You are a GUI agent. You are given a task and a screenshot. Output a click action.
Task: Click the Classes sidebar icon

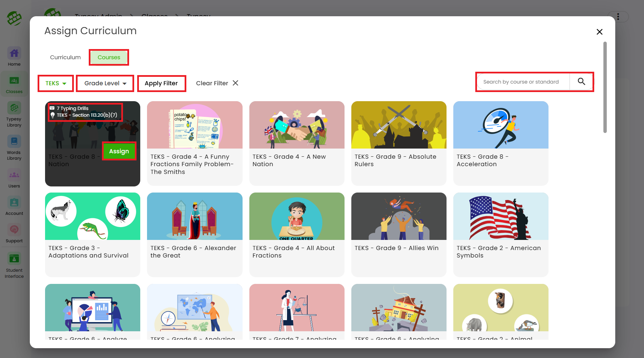14,84
